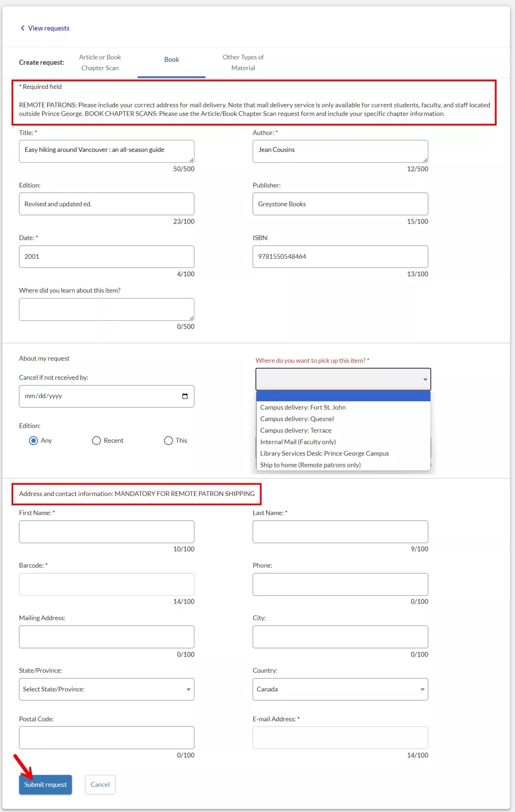Click the resize handle of the Author textarea
Screen dimensions: 515x812
pos(425,160)
